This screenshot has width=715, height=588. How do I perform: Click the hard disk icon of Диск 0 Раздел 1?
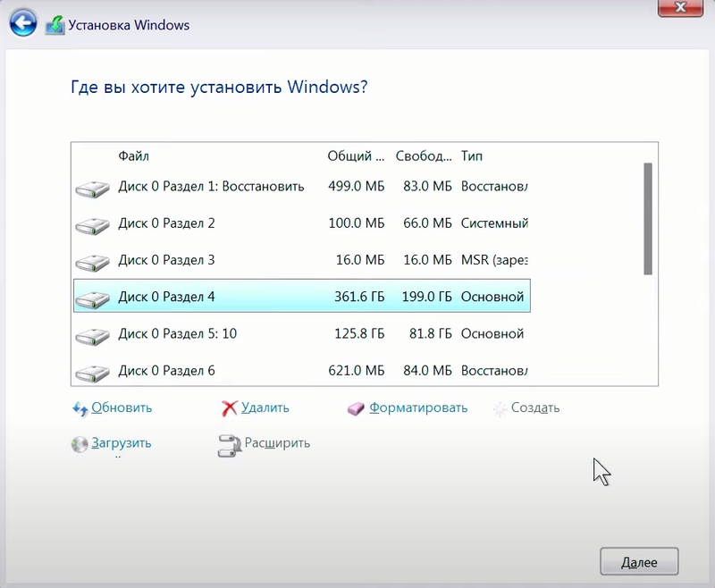coord(92,187)
